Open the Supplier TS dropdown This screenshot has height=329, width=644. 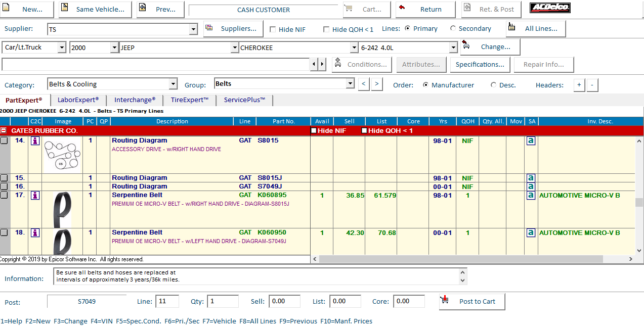[x=193, y=30]
